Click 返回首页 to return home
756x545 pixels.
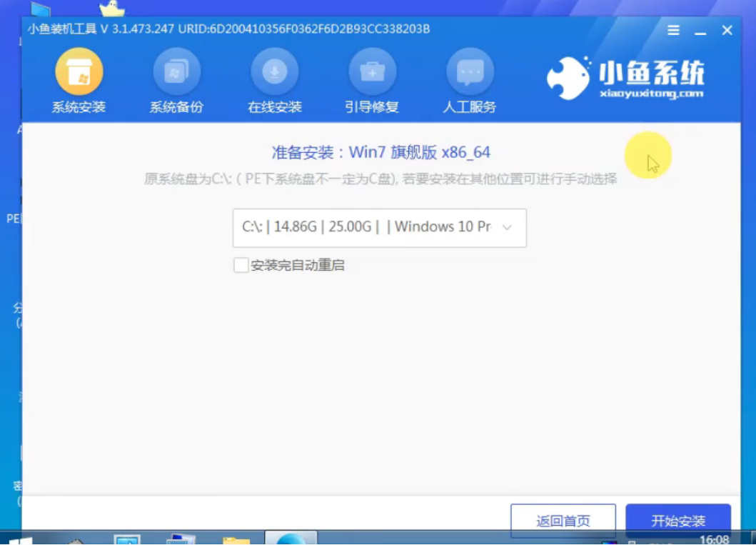[x=563, y=521]
